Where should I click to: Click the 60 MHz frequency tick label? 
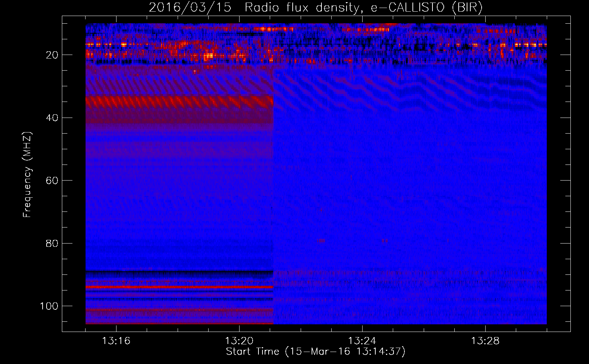tap(52, 181)
